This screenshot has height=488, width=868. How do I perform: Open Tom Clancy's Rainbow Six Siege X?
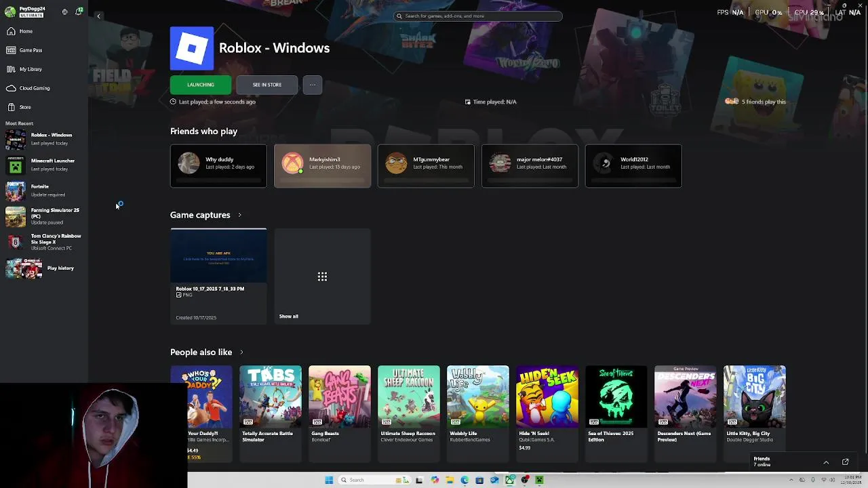[x=44, y=242]
